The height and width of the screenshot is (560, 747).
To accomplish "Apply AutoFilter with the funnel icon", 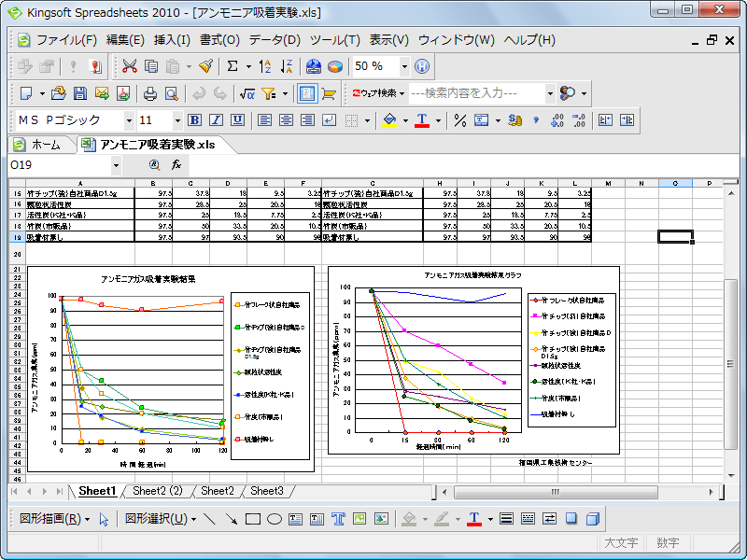I will pos(269,93).
